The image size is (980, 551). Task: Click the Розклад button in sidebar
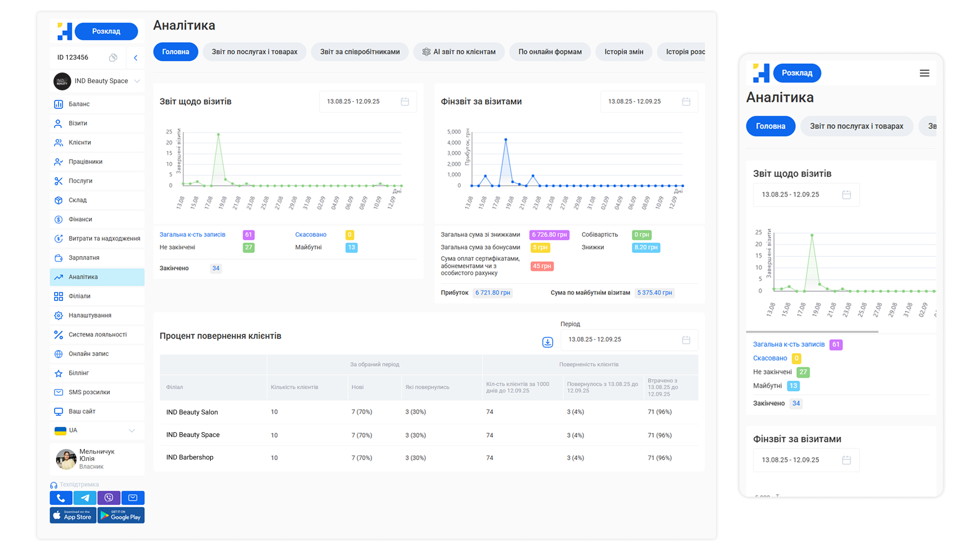click(106, 31)
